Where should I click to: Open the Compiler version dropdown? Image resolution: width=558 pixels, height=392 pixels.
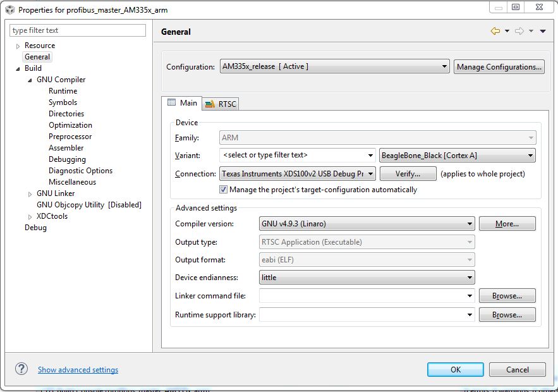pyautogui.click(x=367, y=223)
